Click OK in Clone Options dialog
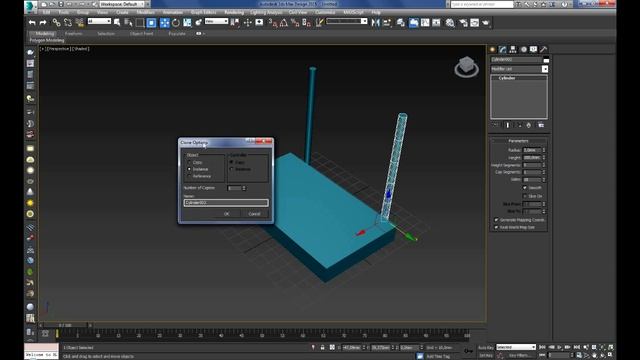Viewport: 640px width, 360px height. pyautogui.click(x=227, y=214)
